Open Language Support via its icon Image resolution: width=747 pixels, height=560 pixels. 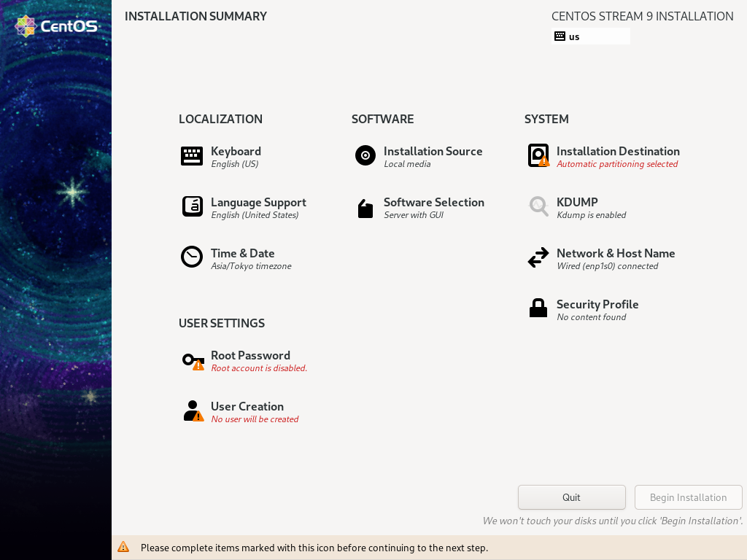pos(192,207)
